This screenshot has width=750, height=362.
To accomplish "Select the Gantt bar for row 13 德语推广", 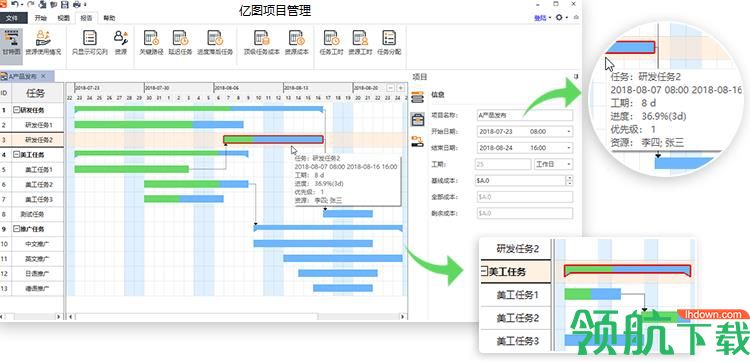I will (343, 288).
